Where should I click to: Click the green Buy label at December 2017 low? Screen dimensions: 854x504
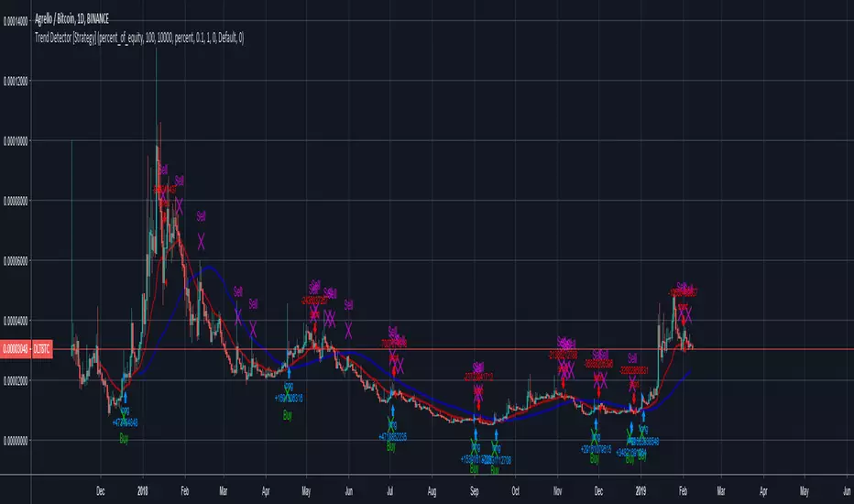click(x=124, y=439)
